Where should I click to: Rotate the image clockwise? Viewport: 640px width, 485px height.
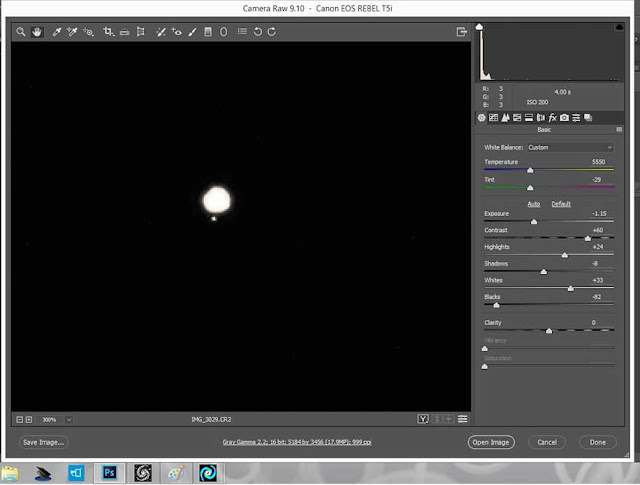(x=272, y=31)
